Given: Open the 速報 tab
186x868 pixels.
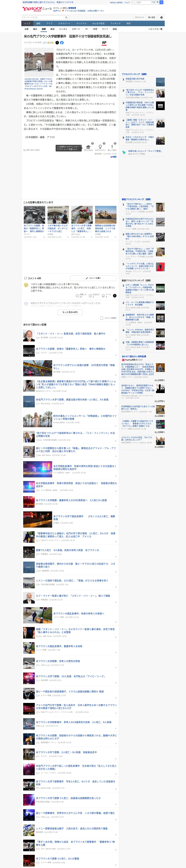Looking at the screenshot, I should pyautogui.click(x=38, y=23).
